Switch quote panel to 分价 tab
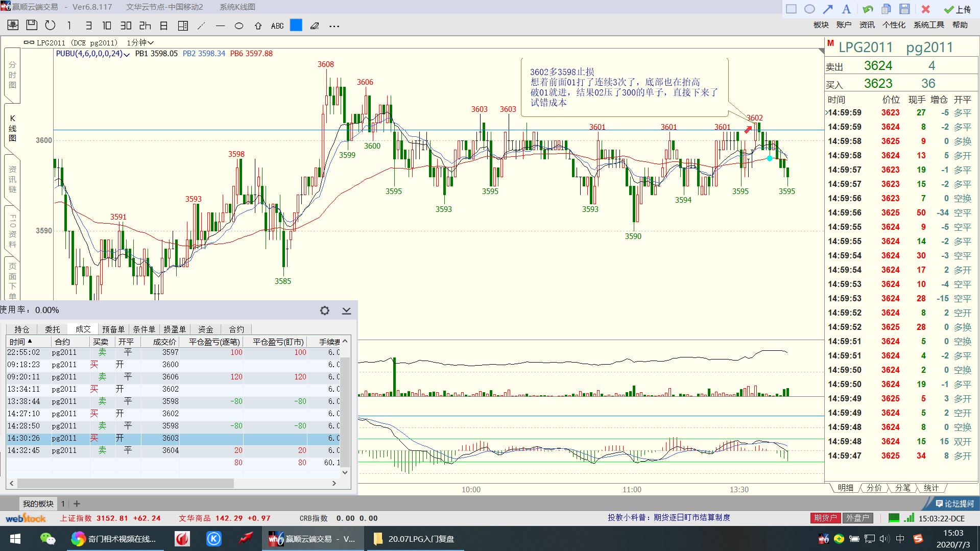Viewport: 980px width, 551px height. [x=874, y=488]
